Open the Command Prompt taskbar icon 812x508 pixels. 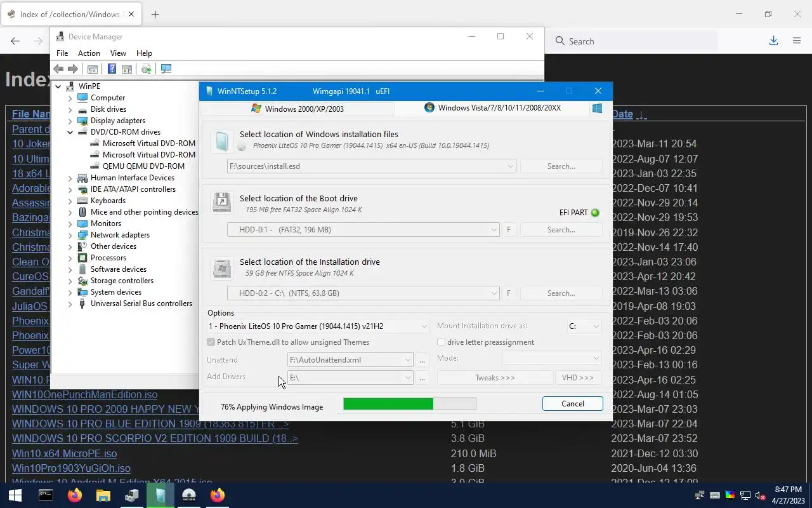pyautogui.click(x=46, y=495)
